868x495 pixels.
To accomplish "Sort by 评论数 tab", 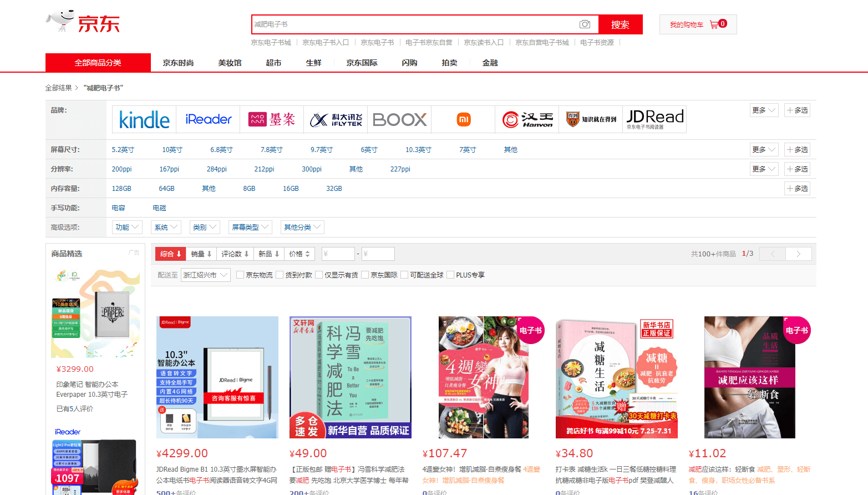I will pos(235,254).
